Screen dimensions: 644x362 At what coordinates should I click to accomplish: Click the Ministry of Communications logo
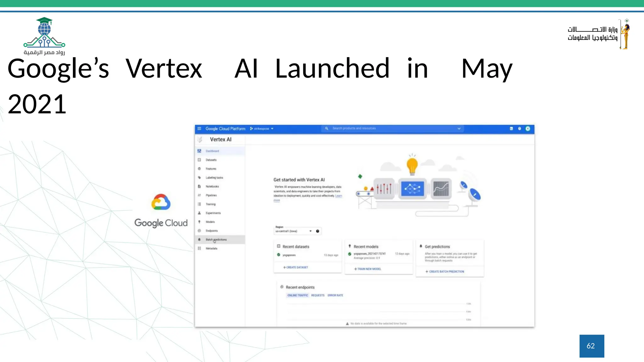point(599,34)
